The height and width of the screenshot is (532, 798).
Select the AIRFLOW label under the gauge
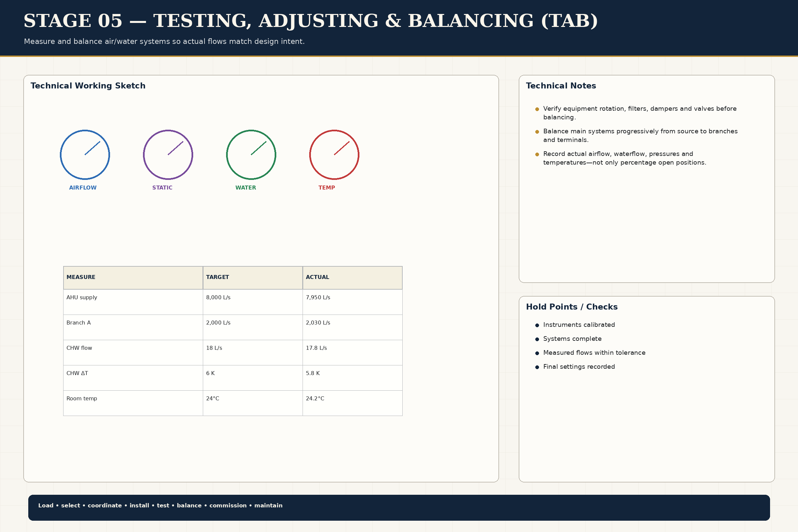[83, 188]
